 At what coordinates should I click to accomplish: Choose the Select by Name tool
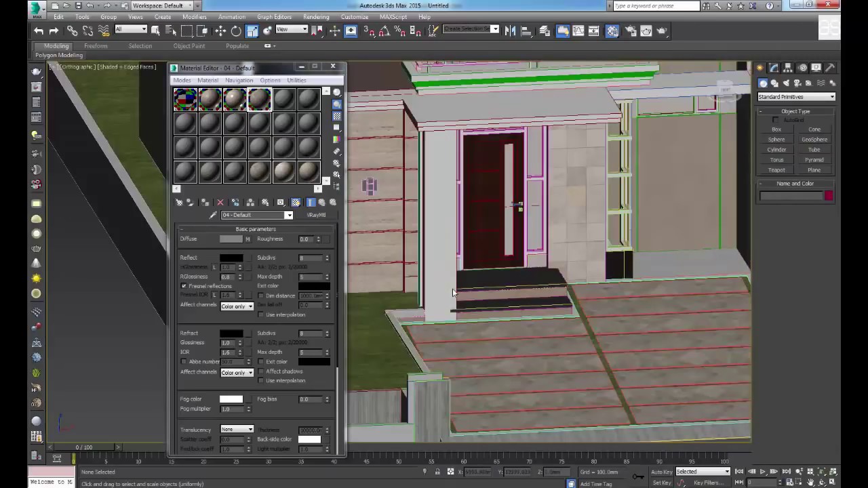pos(171,30)
